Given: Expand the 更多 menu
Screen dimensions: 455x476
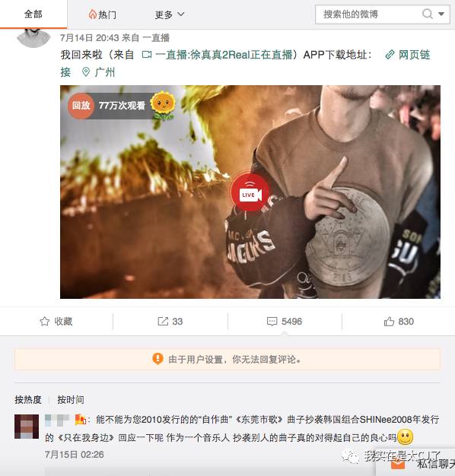Looking at the screenshot, I should (170, 14).
